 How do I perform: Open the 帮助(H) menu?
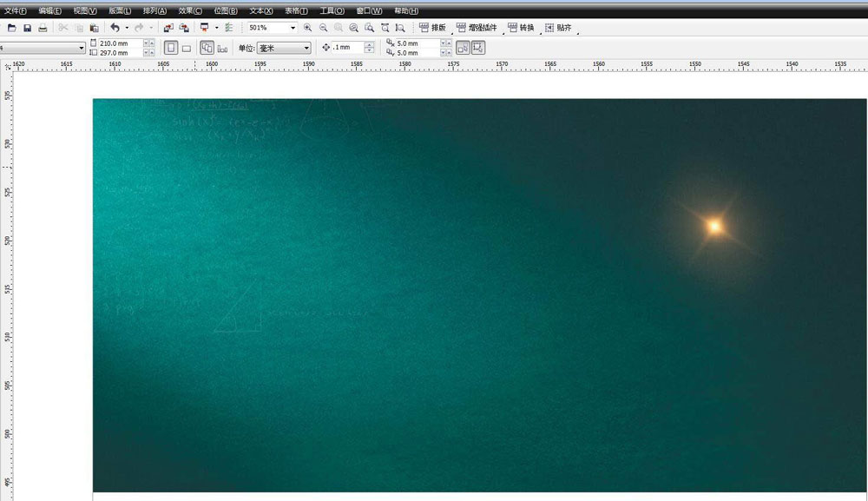pos(405,10)
